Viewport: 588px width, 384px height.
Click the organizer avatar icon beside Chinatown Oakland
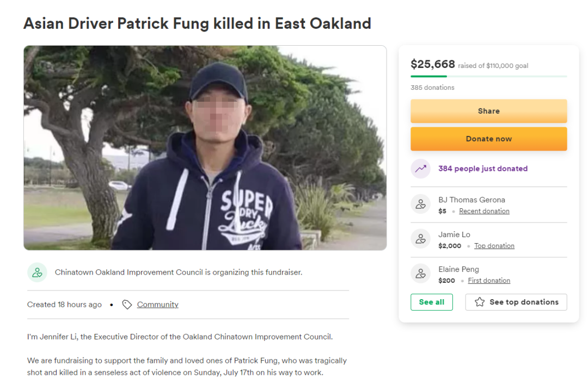(37, 272)
